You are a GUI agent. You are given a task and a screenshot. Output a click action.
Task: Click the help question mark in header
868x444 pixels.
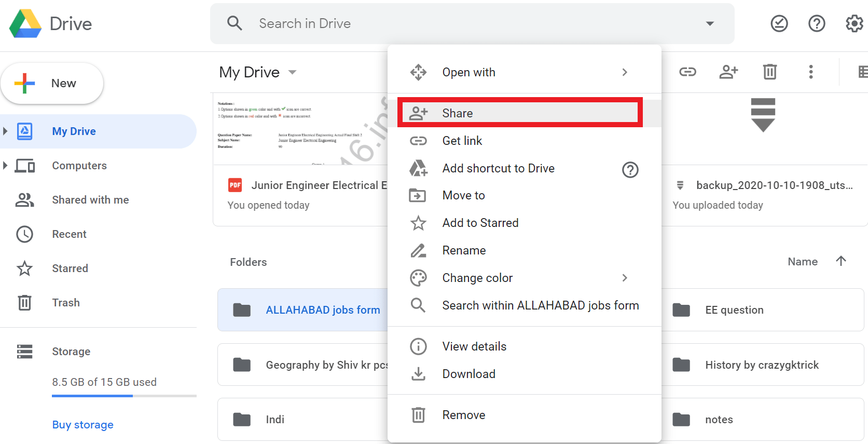pos(817,23)
